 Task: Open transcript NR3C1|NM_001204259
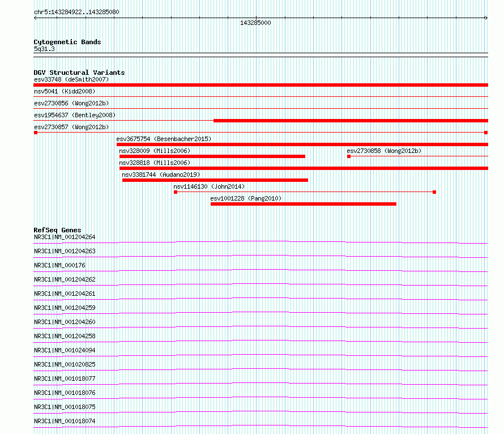coord(65,308)
